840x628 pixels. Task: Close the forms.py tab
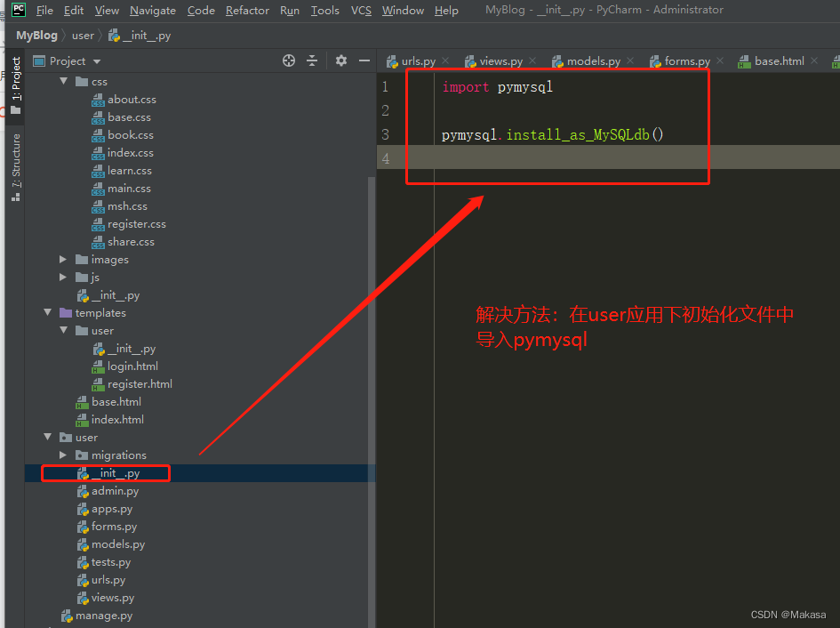[x=720, y=60]
